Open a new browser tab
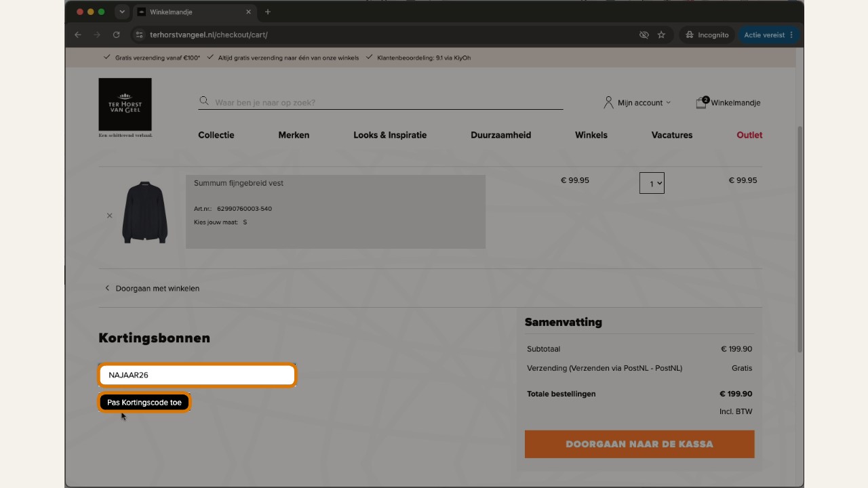This screenshot has height=488, width=868. pos(268,12)
